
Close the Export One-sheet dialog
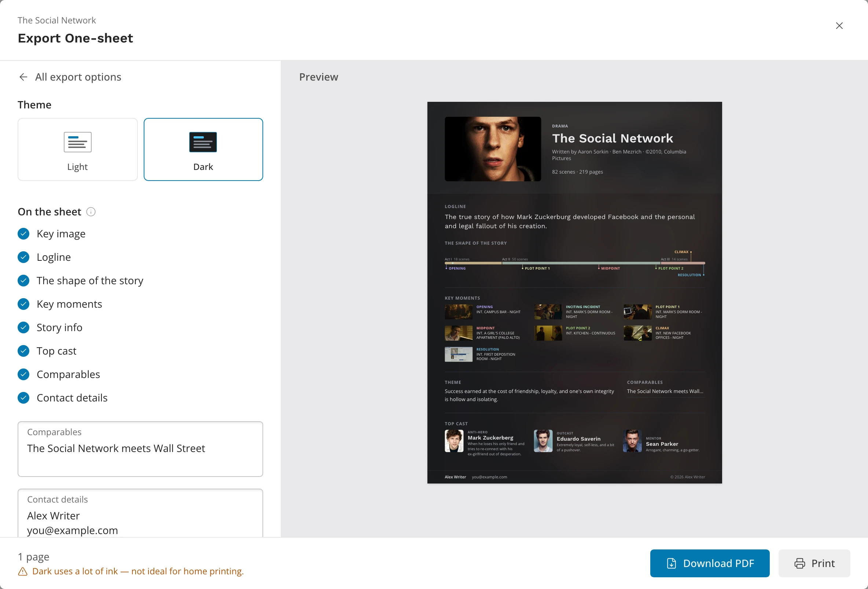(839, 26)
